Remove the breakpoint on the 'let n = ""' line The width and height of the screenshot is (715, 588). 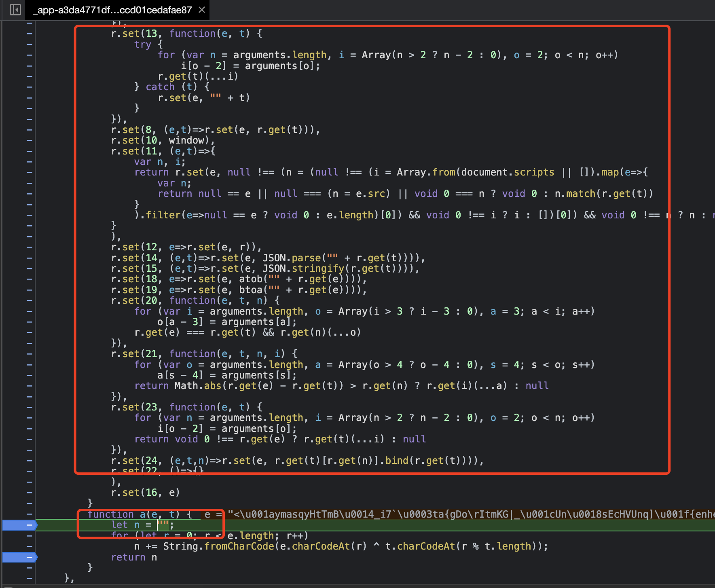(x=20, y=525)
